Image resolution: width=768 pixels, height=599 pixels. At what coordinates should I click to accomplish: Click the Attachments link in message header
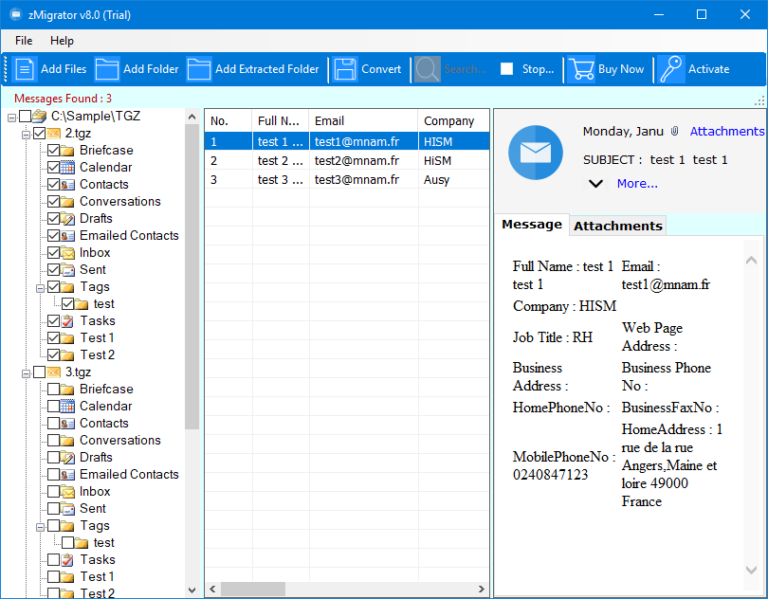tap(727, 131)
